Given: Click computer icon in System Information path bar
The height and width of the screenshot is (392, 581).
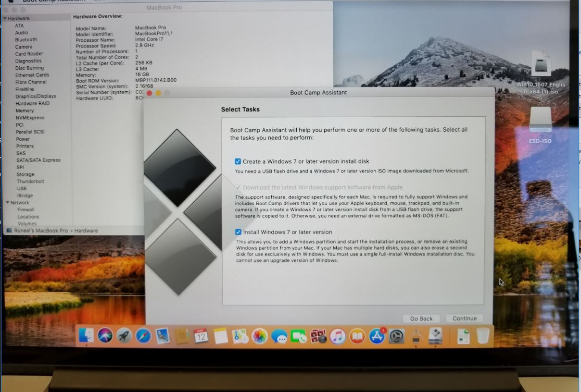Looking at the screenshot, I should tap(9, 231).
